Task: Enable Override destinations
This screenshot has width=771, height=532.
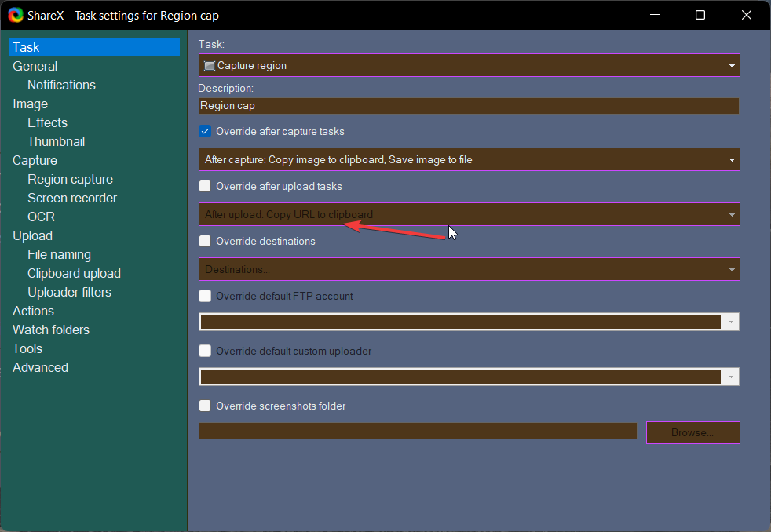Action: point(205,241)
